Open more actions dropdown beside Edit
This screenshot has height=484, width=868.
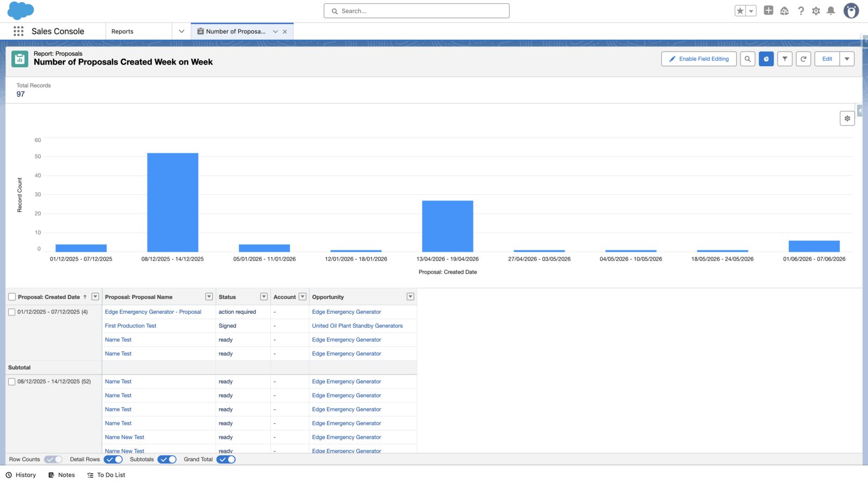point(847,59)
